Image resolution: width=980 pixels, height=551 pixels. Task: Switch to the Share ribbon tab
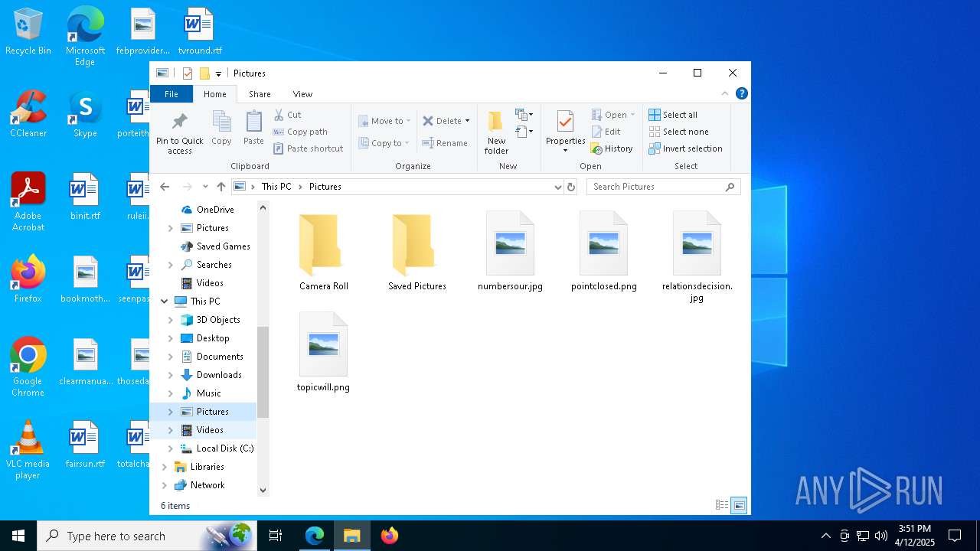(260, 94)
